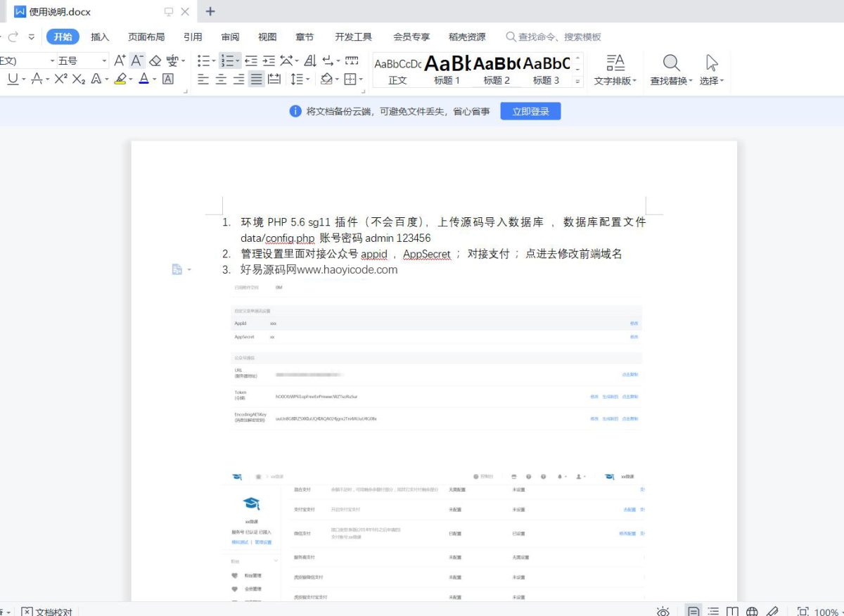The image size is (844, 616).
Task: Click the Chinese layout icon
Action: click(x=286, y=61)
